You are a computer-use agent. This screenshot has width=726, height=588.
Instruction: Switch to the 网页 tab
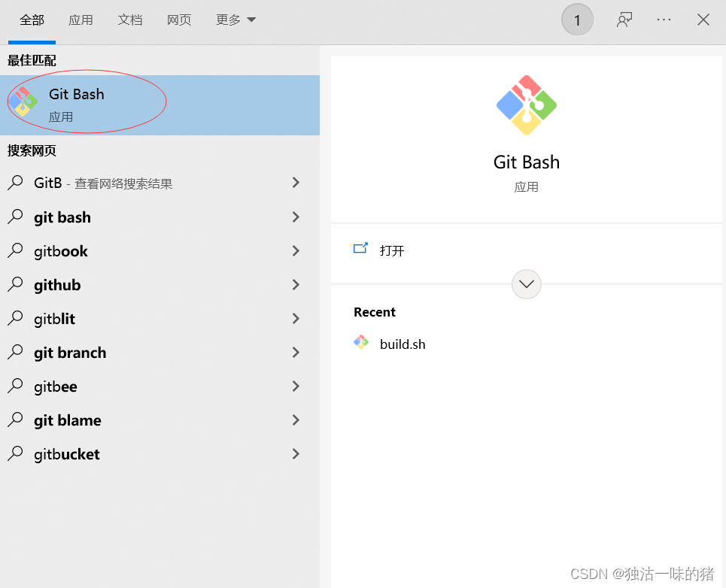(x=179, y=20)
